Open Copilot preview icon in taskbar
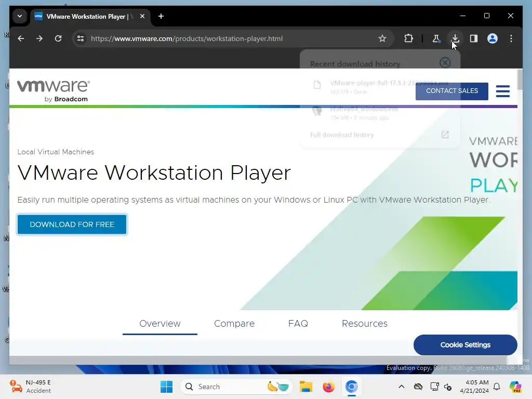 pyautogui.click(x=515, y=387)
